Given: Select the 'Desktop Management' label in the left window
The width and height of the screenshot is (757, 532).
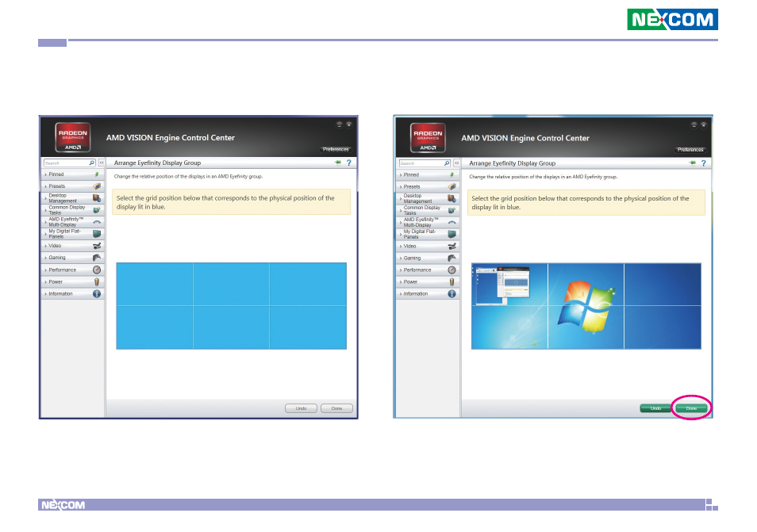Looking at the screenshot, I should click(62, 198).
